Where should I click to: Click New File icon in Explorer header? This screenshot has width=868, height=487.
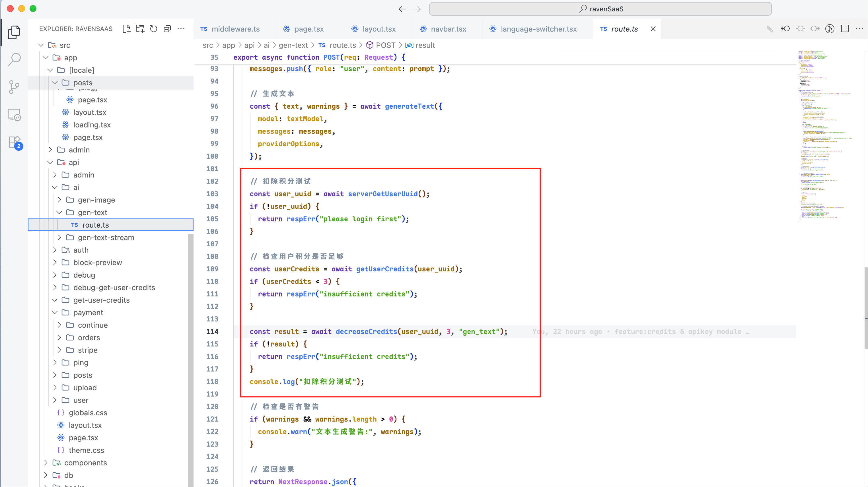126,29
